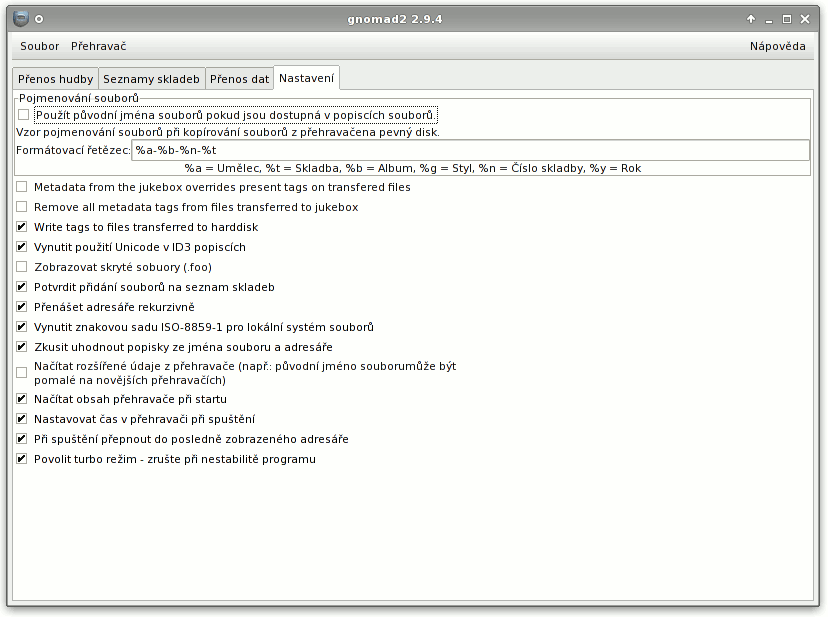The image size is (828, 617).
Task: Check 'Zobrazovat skryté sobuory (.foo)'
Action: [22, 267]
